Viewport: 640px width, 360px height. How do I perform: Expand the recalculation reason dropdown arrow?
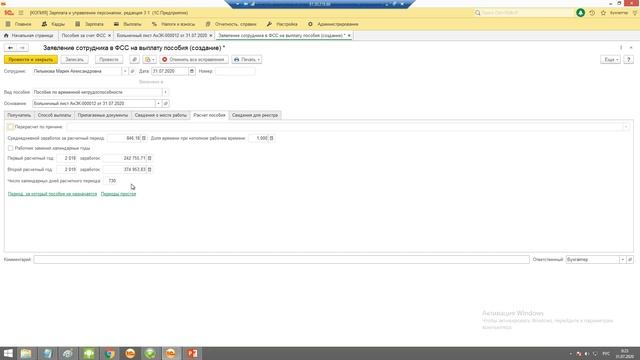click(x=626, y=127)
